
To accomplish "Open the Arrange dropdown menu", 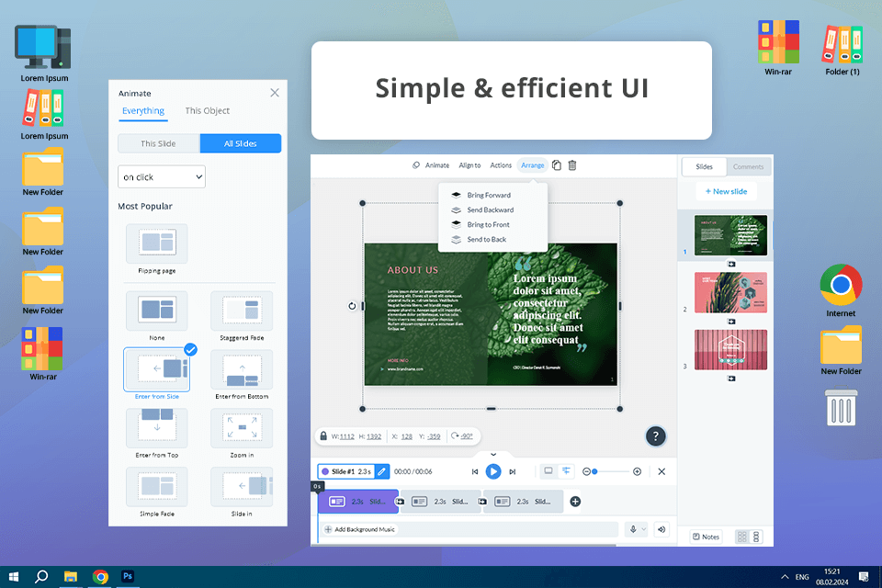I will pyautogui.click(x=532, y=165).
